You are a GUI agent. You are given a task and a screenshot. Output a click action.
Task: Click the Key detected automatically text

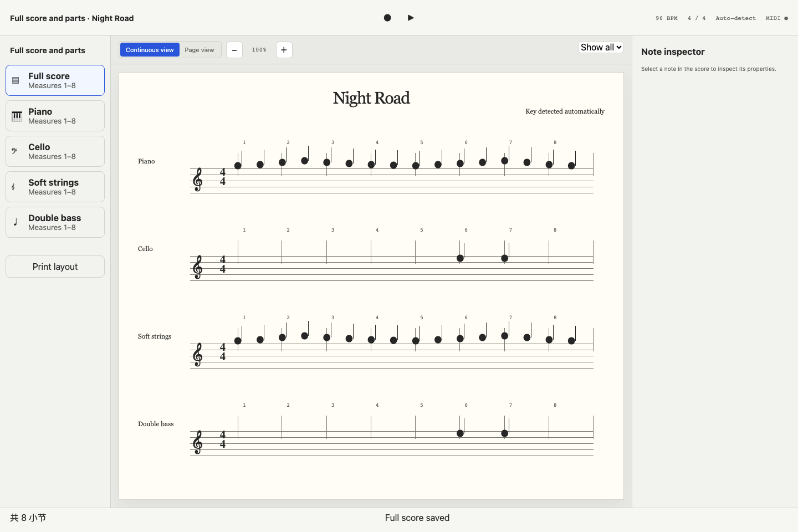pyautogui.click(x=565, y=111)
